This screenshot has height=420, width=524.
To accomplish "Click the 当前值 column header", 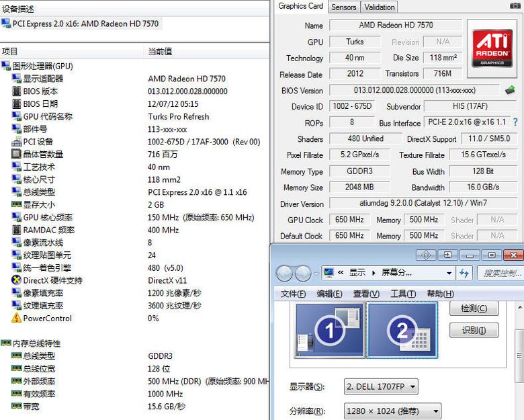I will 206,51.
